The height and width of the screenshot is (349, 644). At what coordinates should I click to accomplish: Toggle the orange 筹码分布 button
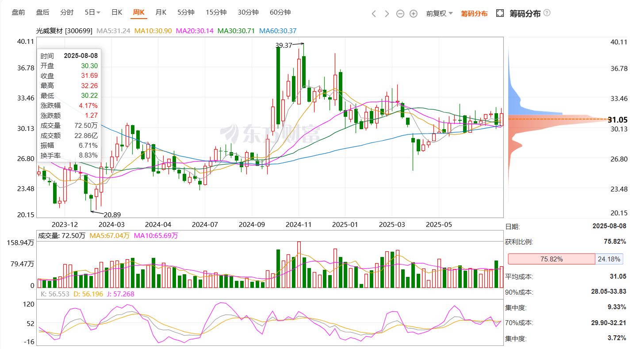pyautogui.click(x=474, y=13)
